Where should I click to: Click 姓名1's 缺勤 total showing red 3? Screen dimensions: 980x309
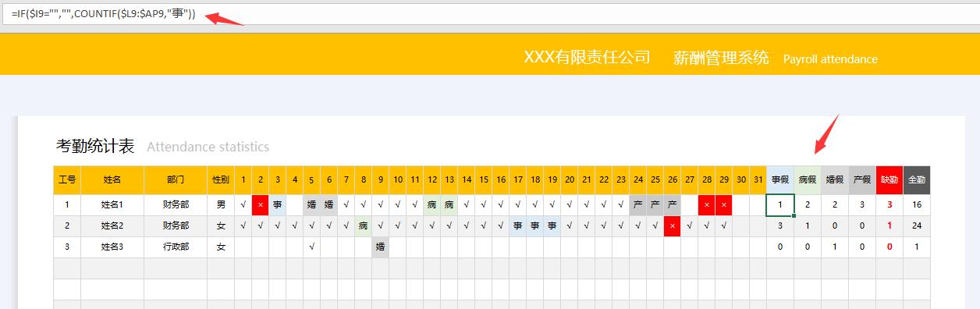889,204
